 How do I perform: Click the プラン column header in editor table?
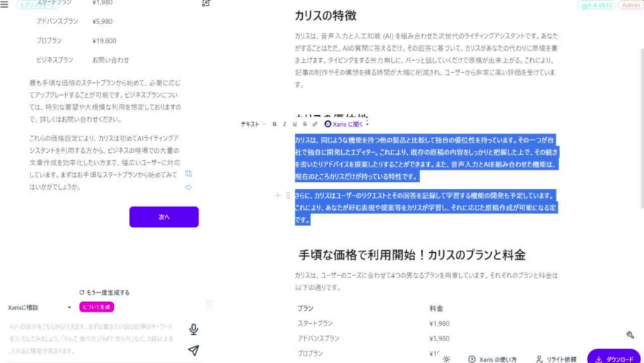[x=305, y=309]
